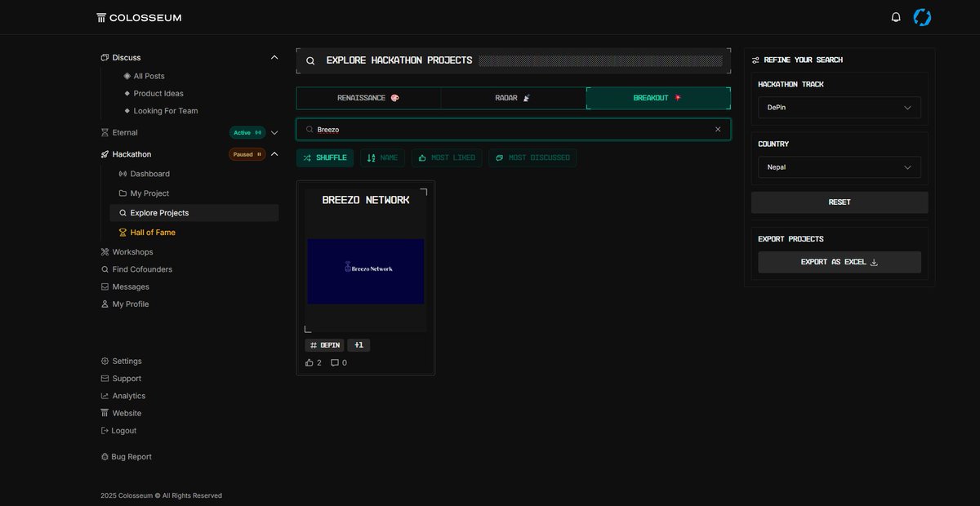
Task: Click the DEPIN tag on Breezo Network
Action: (325, 344)
